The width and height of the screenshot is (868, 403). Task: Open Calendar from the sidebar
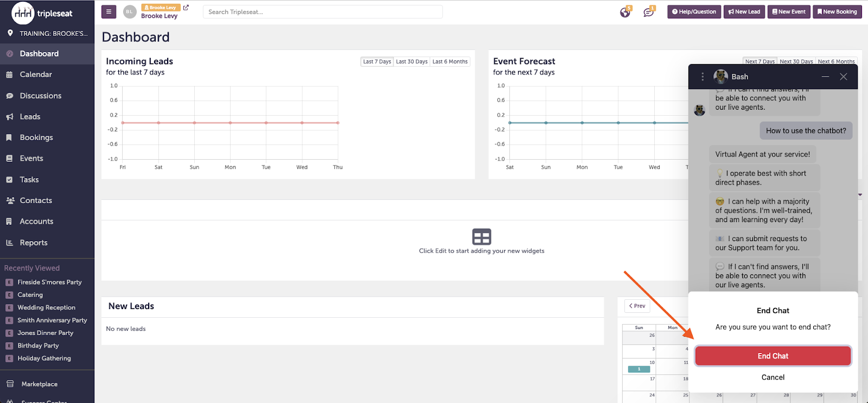tap(36, 74)
